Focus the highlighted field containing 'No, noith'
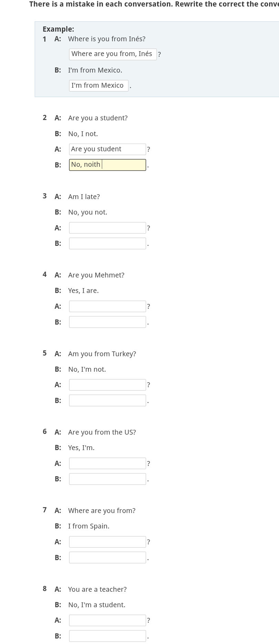Screen dimensions: 279x644 (107, 165)
